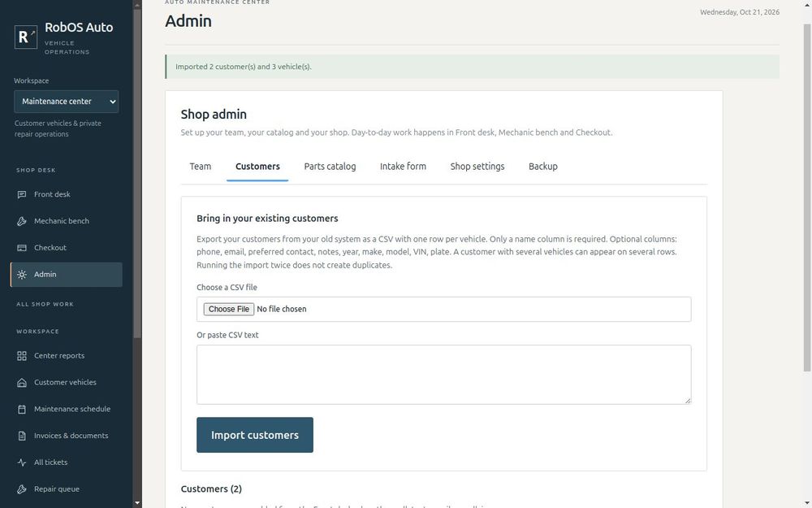
Task: Click the Choose File button
Action: (x=229, y=309)
